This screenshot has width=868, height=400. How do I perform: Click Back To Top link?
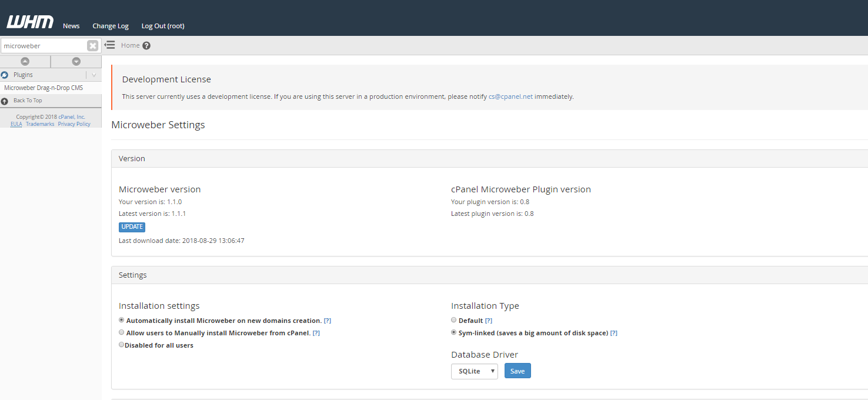pyautogui.click(x=28, y=101)
